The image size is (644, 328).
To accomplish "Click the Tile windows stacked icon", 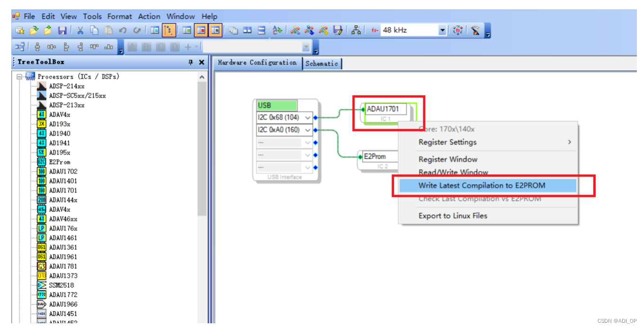I will tap(262, 30).
